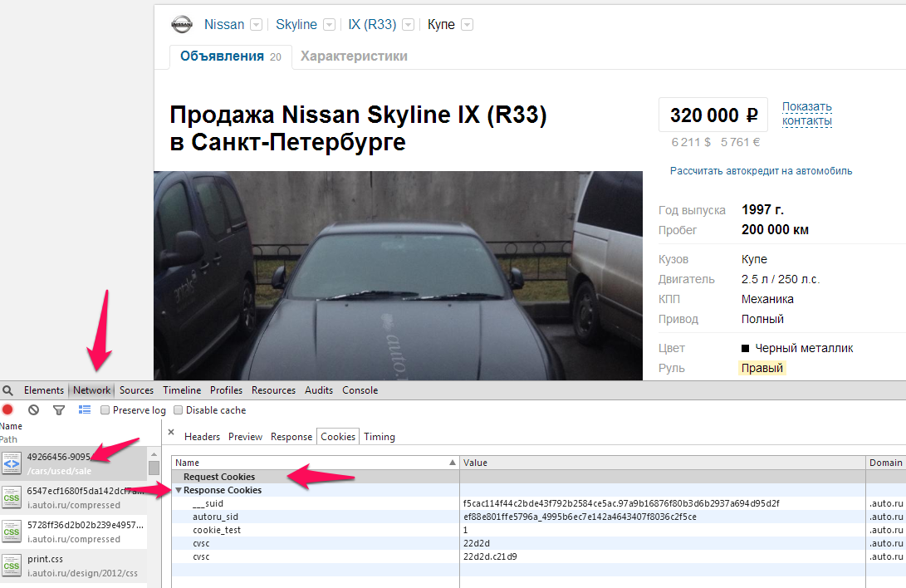Open the Timeline panel tab
Image resolution: width=906 pixels, height=588 pixels.
click(x=182, y=390)
